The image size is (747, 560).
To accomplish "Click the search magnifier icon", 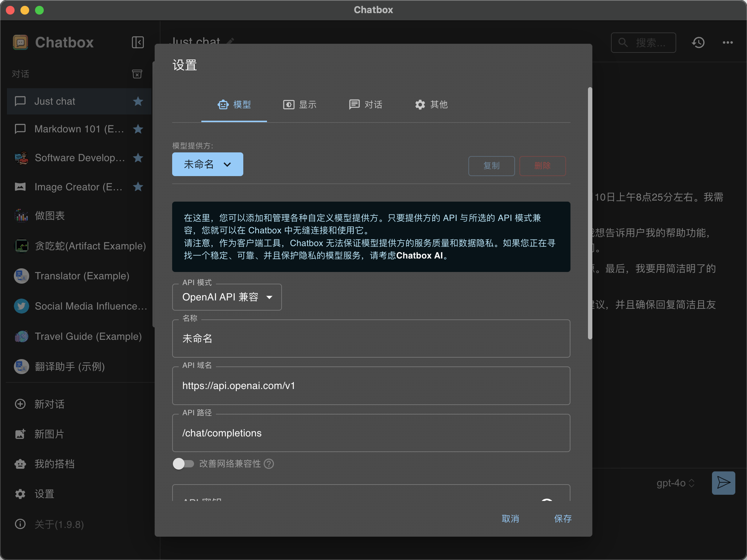I will [623, 42].
